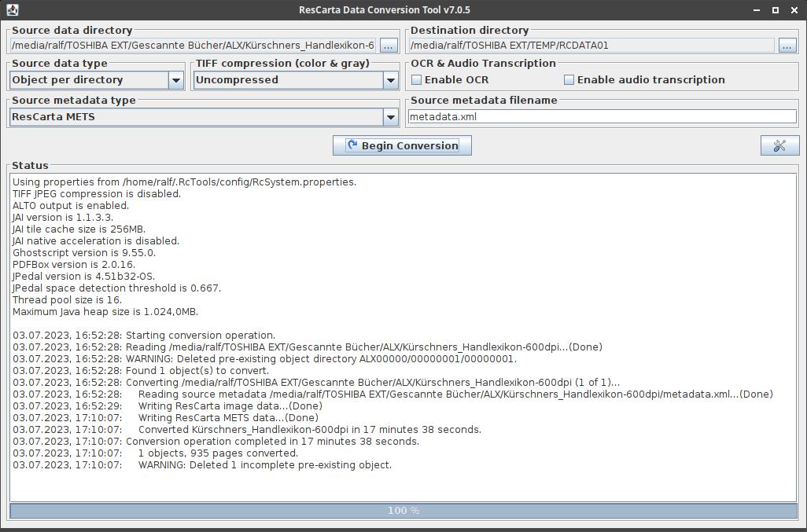The image size is (807, 532).
Task: Browse for source data directory
Action: 389,46
